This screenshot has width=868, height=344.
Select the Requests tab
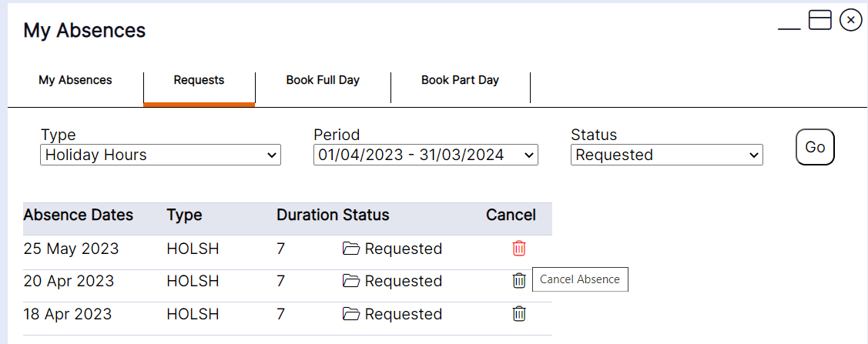[199, 80]
